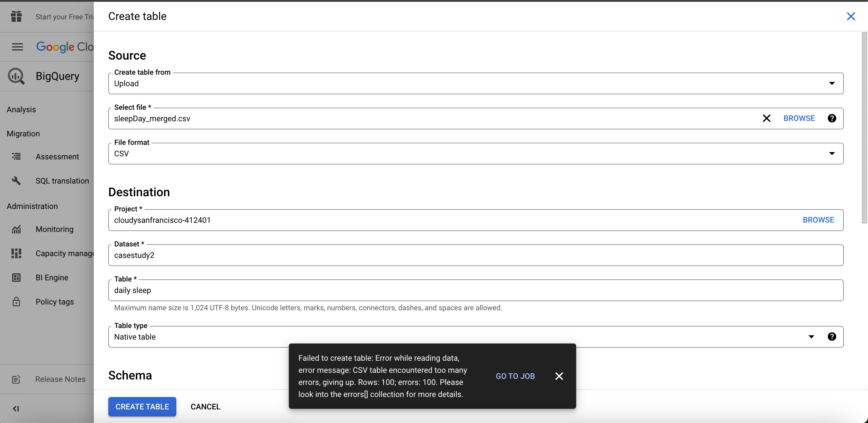Open the Policy tags section

[x=54, y=301]
